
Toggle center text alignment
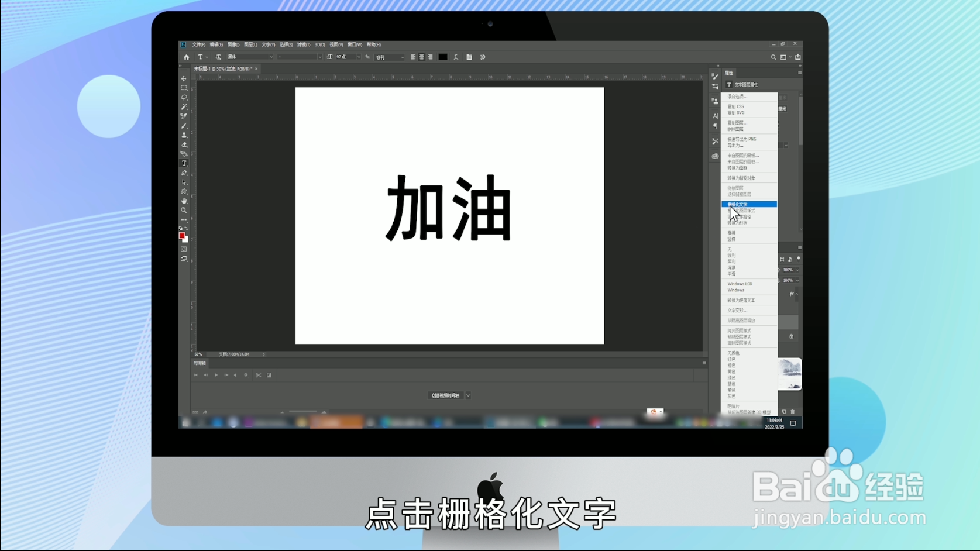[x=421, y=57]
